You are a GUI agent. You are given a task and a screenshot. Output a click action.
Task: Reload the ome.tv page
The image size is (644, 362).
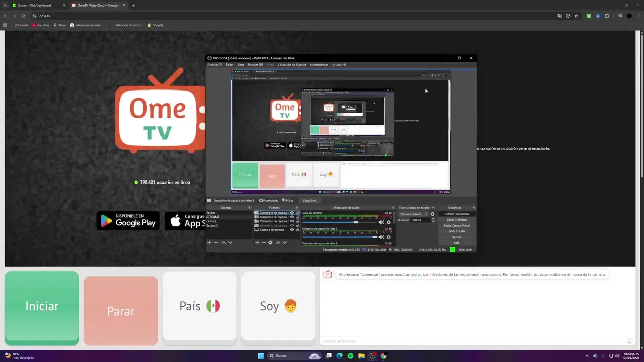click(24, 16)
